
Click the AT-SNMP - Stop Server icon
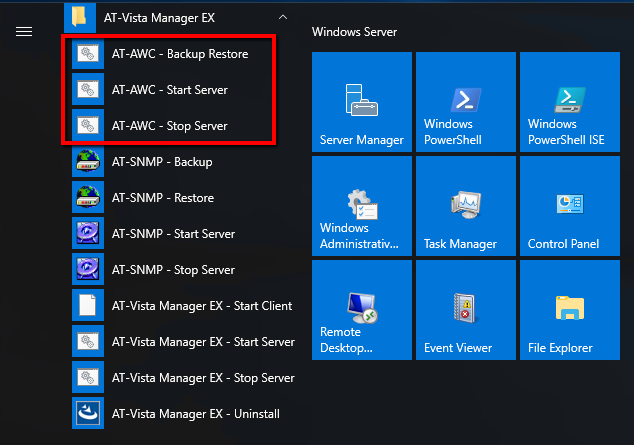(87, 270)
